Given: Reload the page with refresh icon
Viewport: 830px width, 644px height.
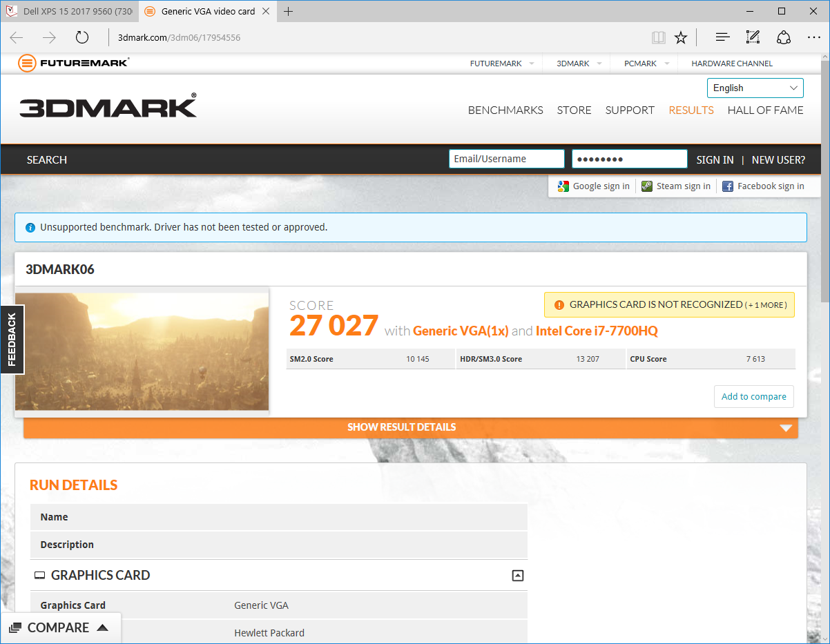Looking at the screenshot, I should 82,37.
